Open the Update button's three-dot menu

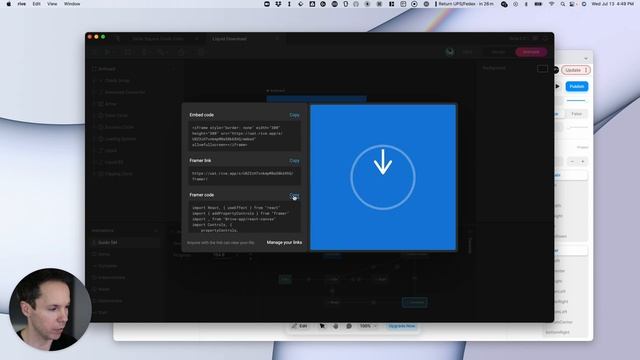pos(586,70)
